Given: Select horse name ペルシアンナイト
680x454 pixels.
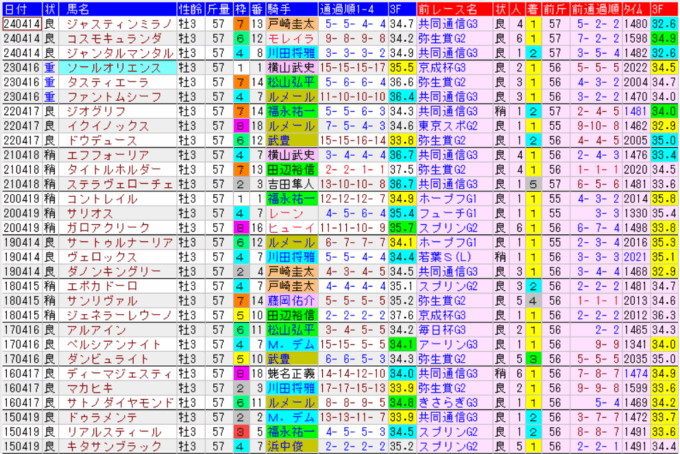Looking at the screenshot, I should tap(114, 344).
